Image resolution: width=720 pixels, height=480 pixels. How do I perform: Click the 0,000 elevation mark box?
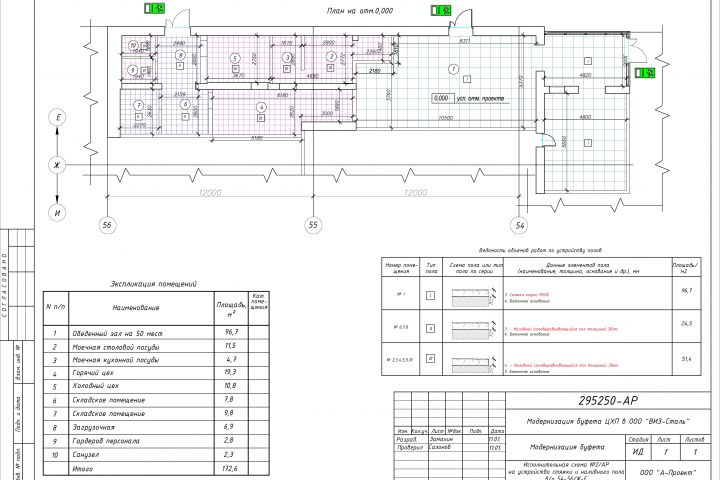[441, 98]
